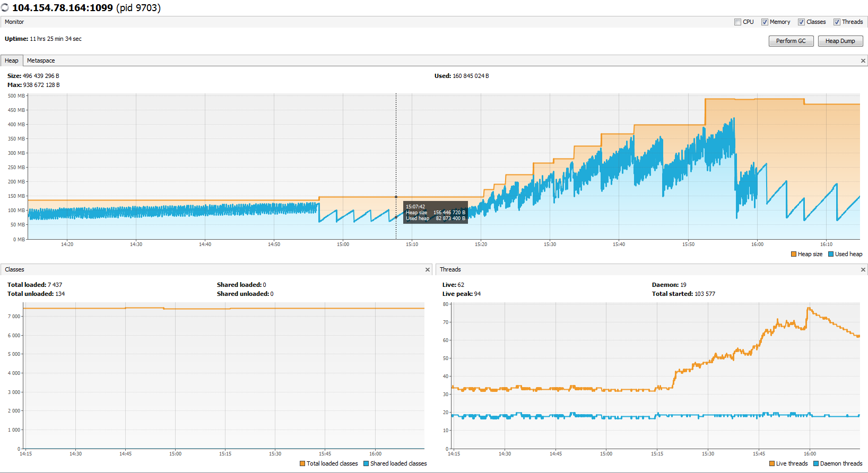Click Live peak 94 text
Viewport: 868px width, 473px height.
462,294
